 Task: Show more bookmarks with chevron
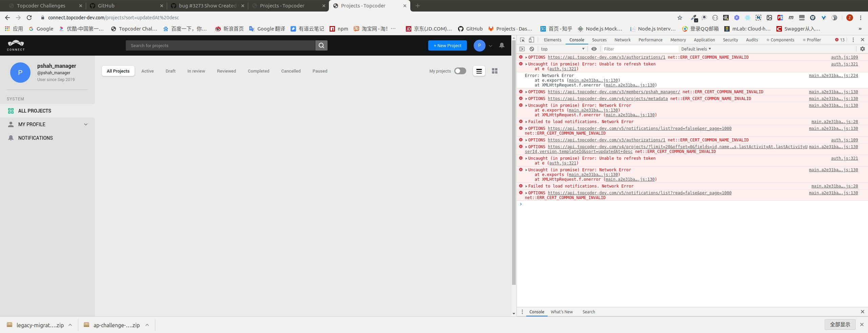[x=860, y=29]
